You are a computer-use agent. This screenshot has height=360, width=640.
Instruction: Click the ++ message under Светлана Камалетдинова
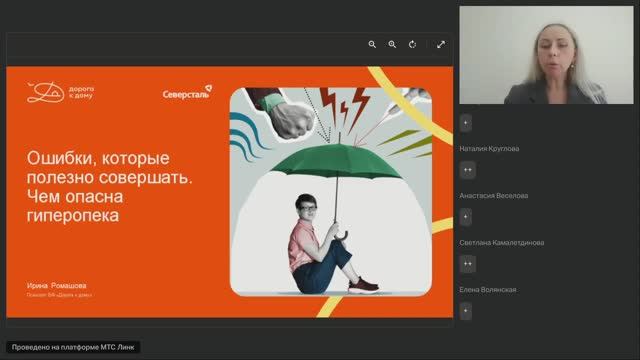pyautogui.click(x=468, y=264)
